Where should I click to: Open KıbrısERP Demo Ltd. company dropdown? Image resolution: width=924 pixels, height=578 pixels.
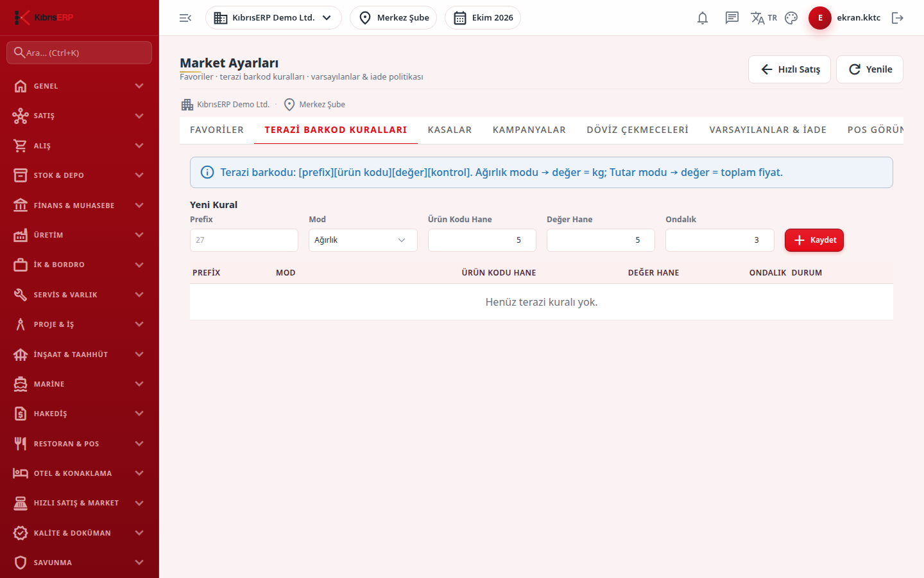click(x=273, y=18)
